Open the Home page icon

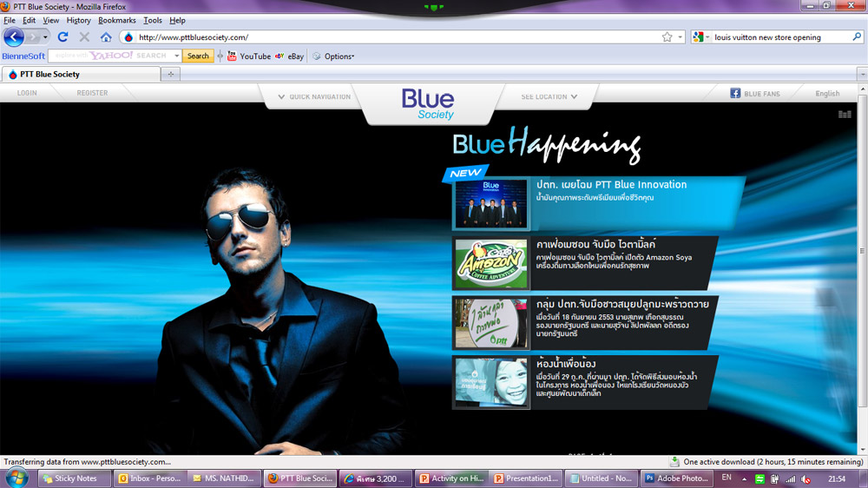click(x=106, y=37)
